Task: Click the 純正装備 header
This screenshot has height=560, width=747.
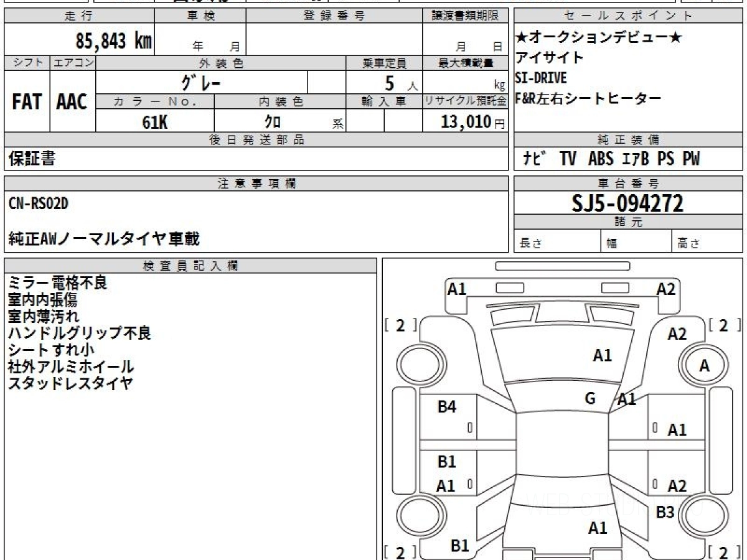Action: (628, 140)
